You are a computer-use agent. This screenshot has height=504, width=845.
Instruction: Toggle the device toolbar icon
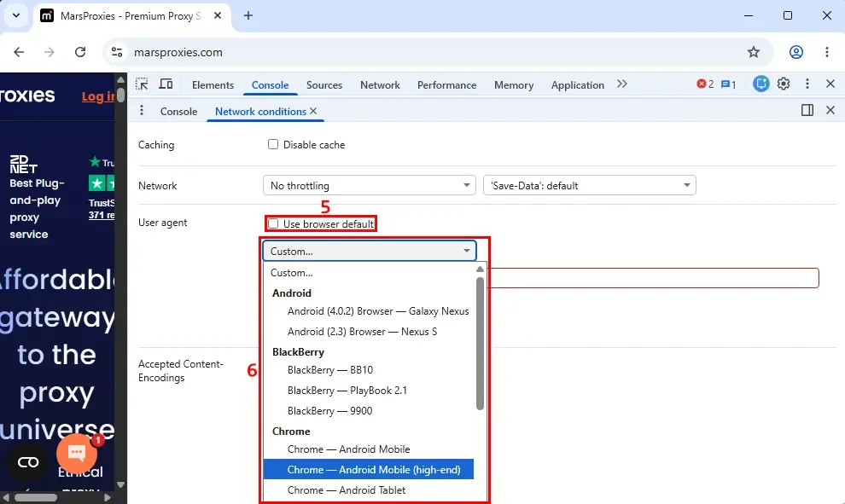point(166,84)
